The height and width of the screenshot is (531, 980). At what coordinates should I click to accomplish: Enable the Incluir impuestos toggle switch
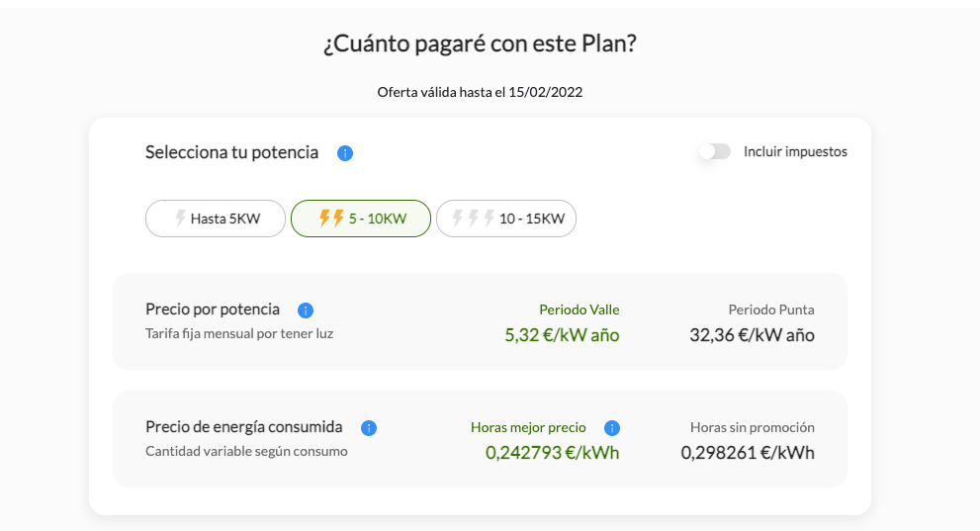715,152
